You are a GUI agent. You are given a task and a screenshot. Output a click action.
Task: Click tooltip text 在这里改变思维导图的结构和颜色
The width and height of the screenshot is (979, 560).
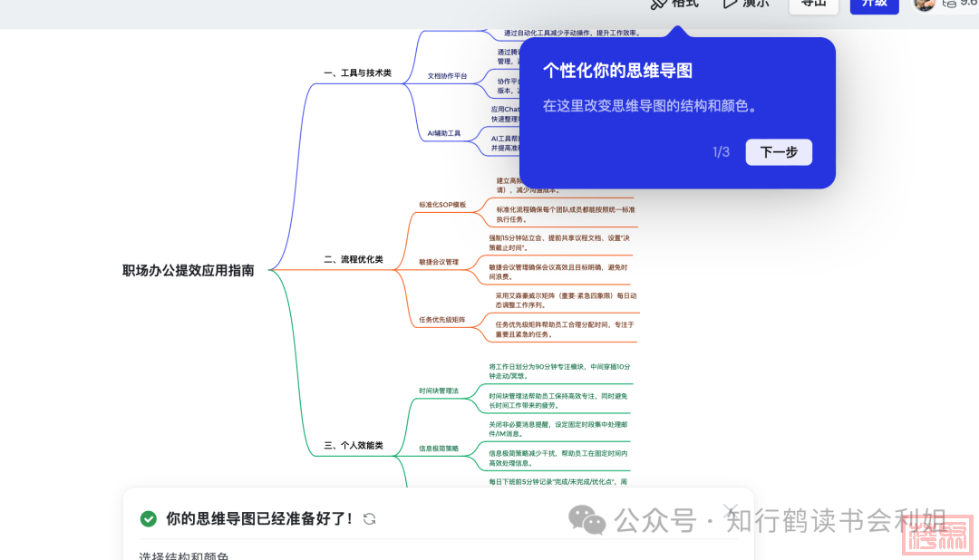[x=650, y=106]
